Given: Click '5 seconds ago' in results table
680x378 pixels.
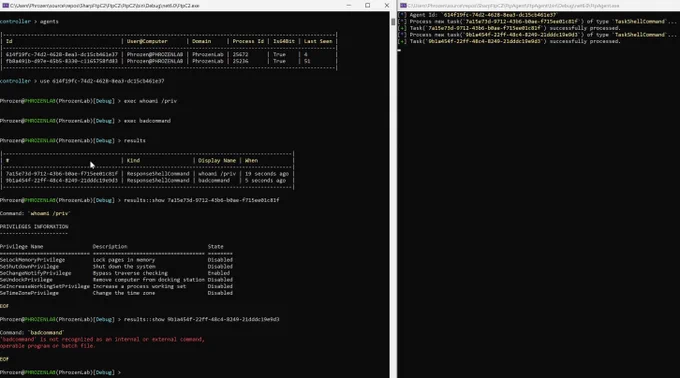Looking at the screenshot, I should [265, 180].
